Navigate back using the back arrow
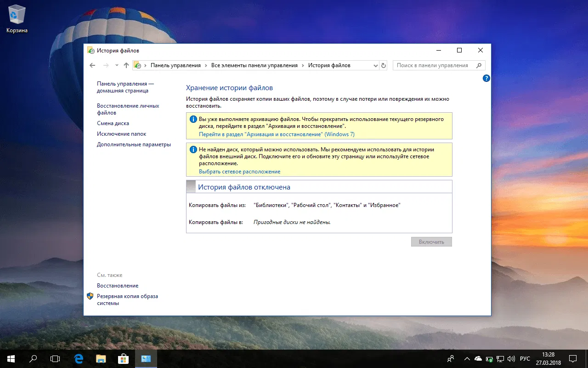 (x=92, y=65)
